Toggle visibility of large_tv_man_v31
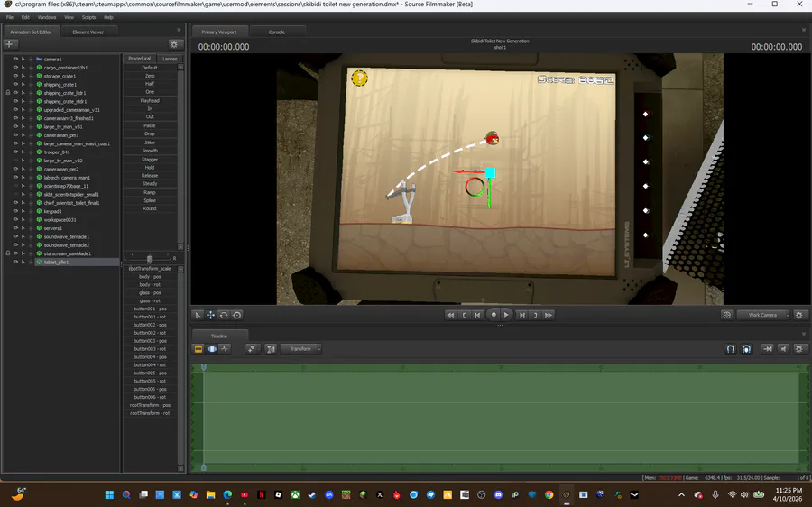812x507 pixels. 15,127
